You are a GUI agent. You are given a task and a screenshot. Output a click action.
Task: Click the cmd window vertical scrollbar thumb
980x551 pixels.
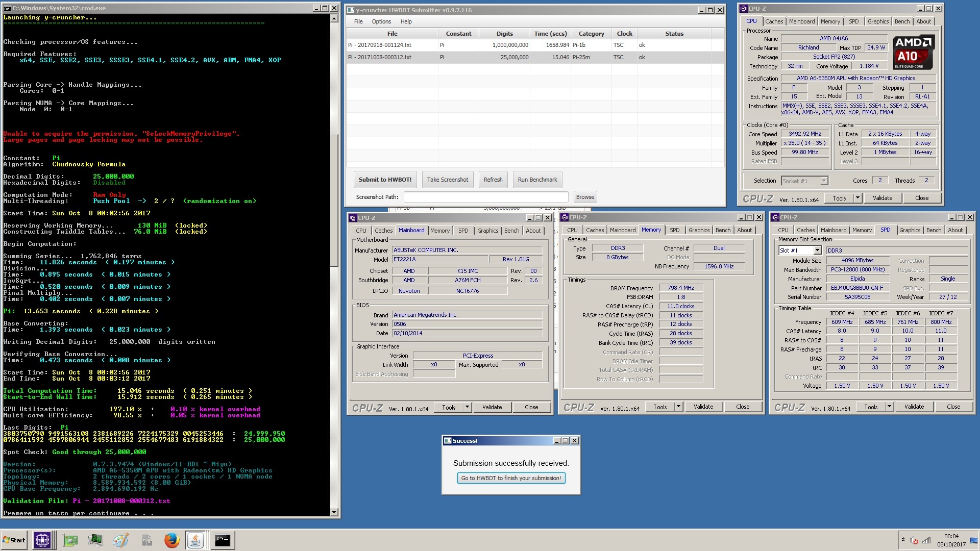pyautogui.click(x=334, y=200)
